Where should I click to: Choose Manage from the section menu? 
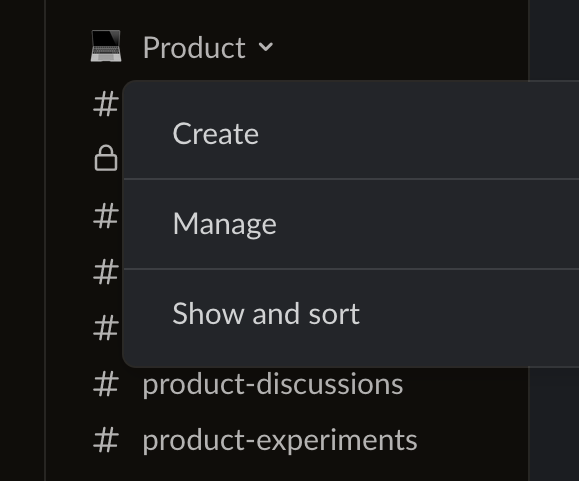[351, 224]
